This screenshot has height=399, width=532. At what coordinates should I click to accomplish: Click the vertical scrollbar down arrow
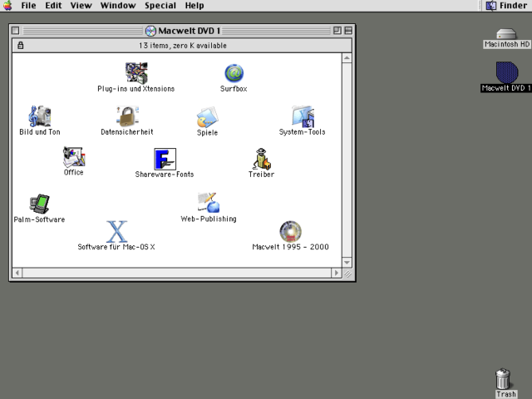[347, 263]
